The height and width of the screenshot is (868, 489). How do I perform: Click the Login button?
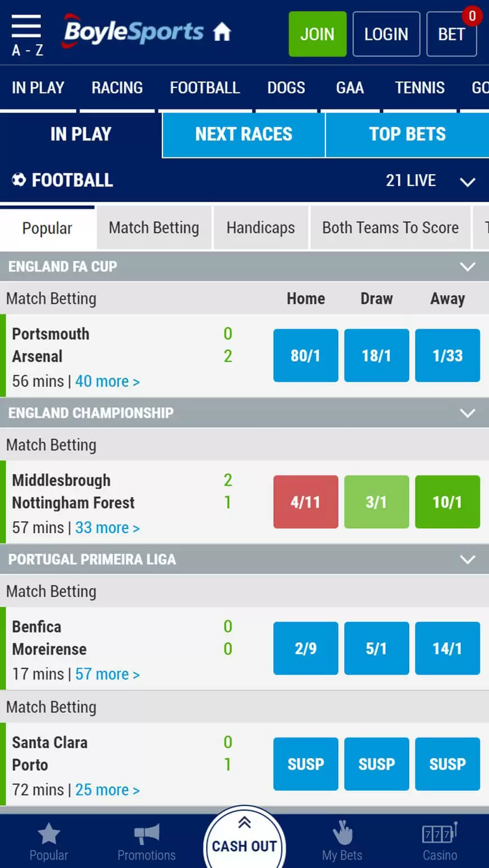[x=386, y=35]
